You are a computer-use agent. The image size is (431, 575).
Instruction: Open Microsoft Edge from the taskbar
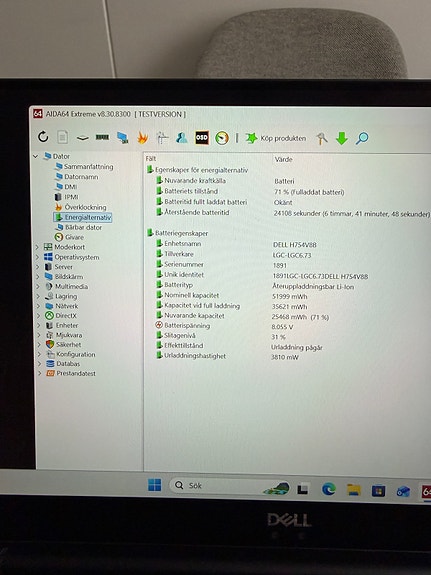[329, 489]
